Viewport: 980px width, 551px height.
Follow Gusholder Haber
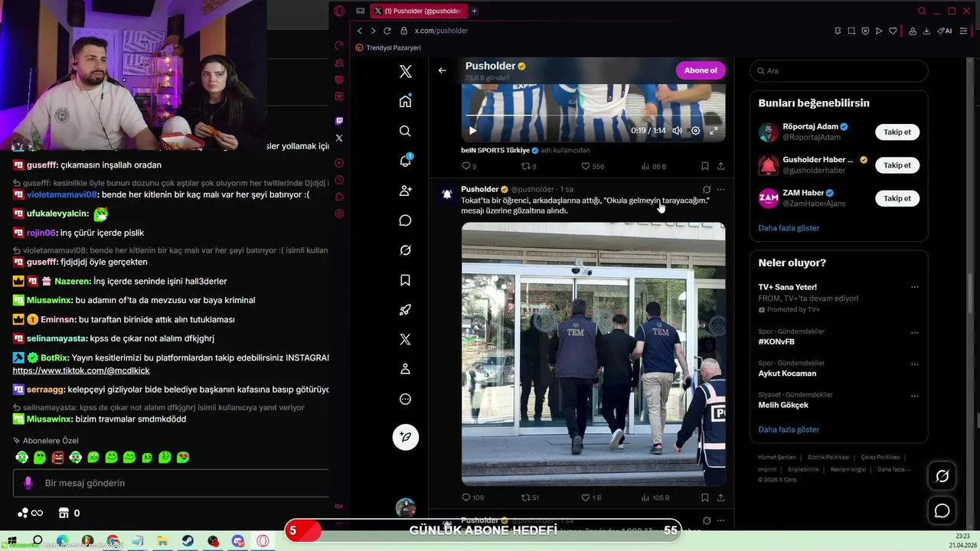pyautogui.click(x=897, y=165)
